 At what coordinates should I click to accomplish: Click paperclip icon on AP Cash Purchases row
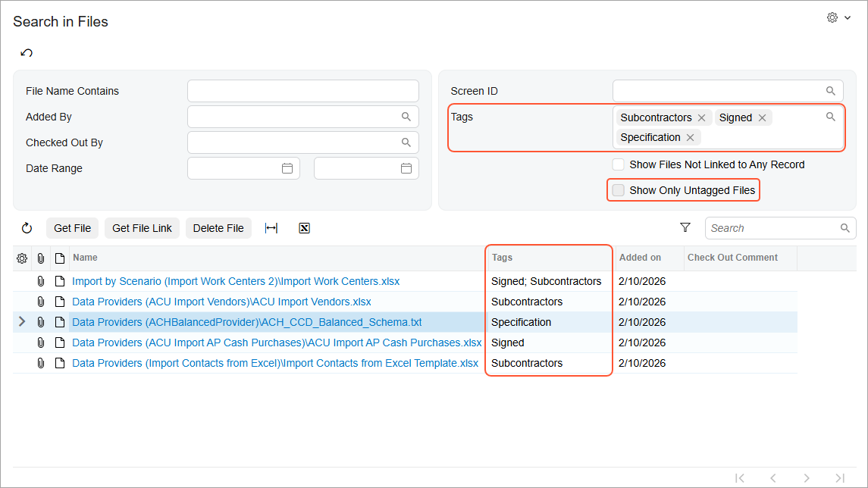click(x=41, y=343)
